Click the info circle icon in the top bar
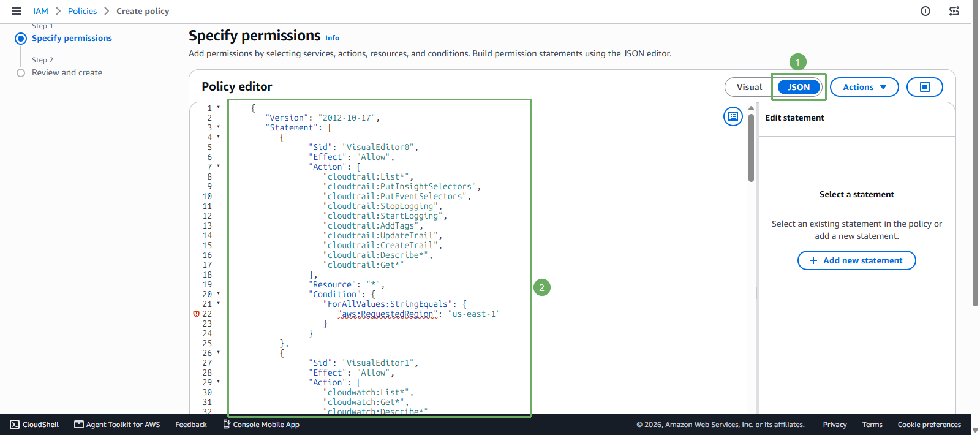 point(925,11)
